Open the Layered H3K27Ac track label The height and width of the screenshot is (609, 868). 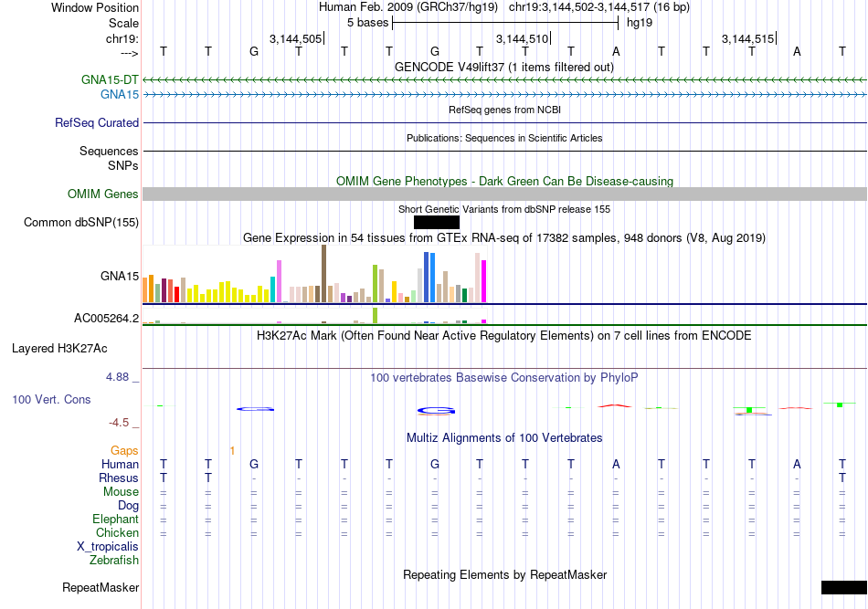click(x=59, y=349)
